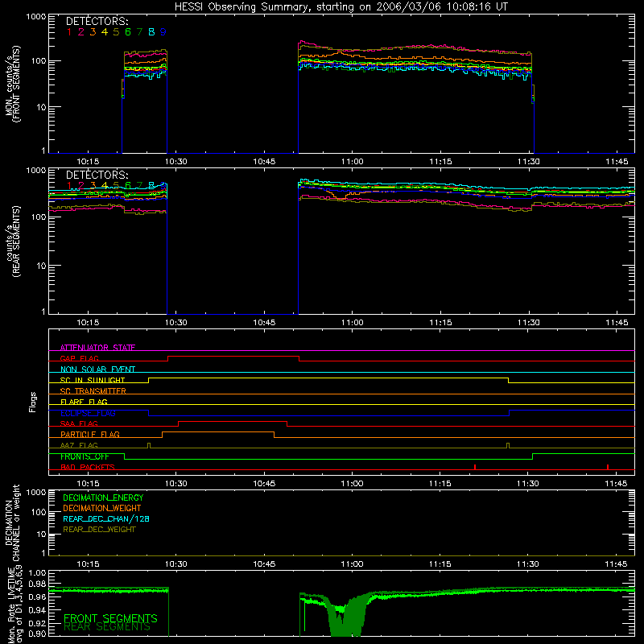This screenshot has height=644, width=644.
Task: Select dark green detector 7 in front segments legend
Action: [139, 32]
